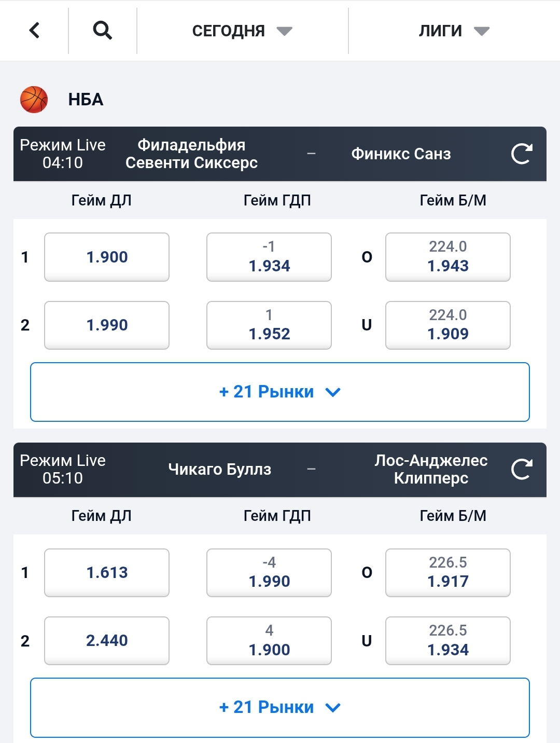560x743 pixels.
Task: Select Финикс Санз moneyline odds 1.990
Action: click(x=107, y=325)
